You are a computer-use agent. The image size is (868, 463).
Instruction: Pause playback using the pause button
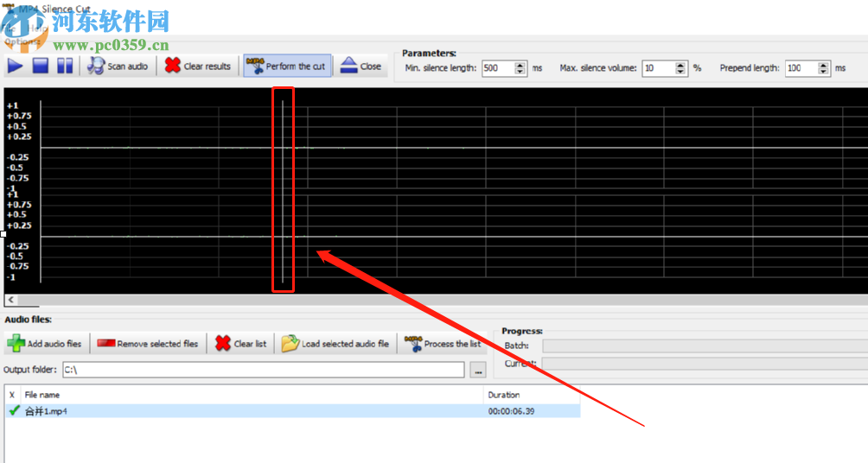coord(65,67)
